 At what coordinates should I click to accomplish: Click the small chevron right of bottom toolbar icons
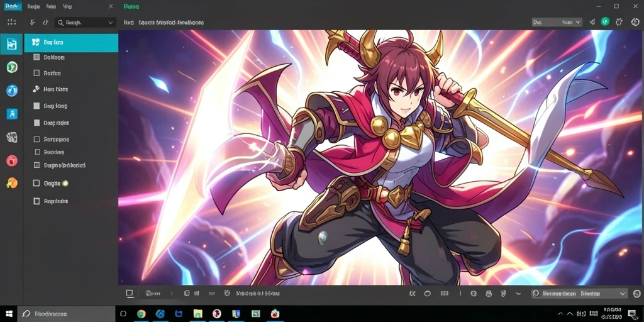coord(518,294)
